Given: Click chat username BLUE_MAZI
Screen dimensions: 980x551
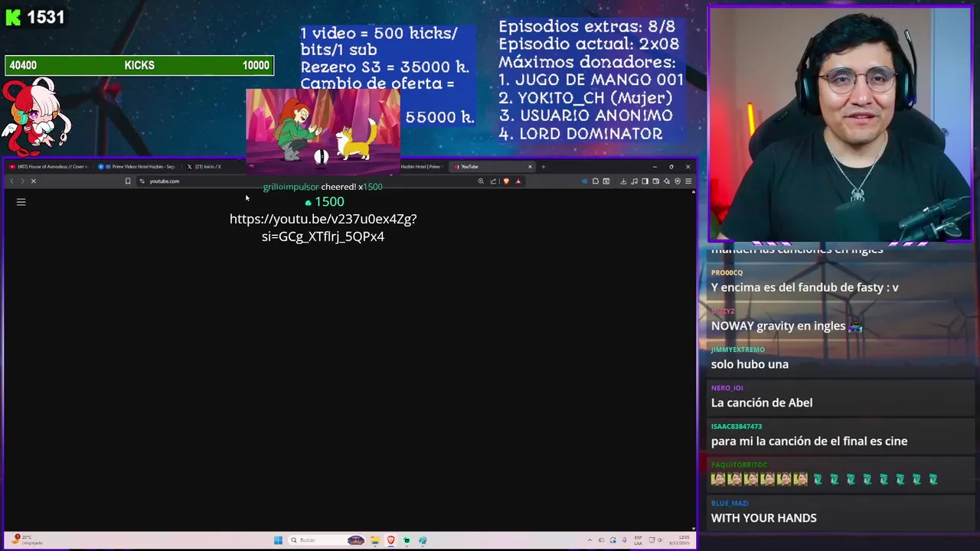Looking at the screenshot, I should [730, 504].
